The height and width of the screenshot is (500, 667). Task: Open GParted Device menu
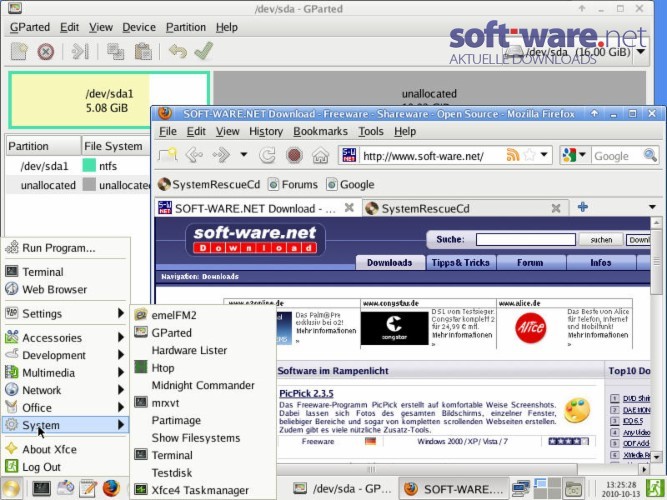tap(139, 27)
